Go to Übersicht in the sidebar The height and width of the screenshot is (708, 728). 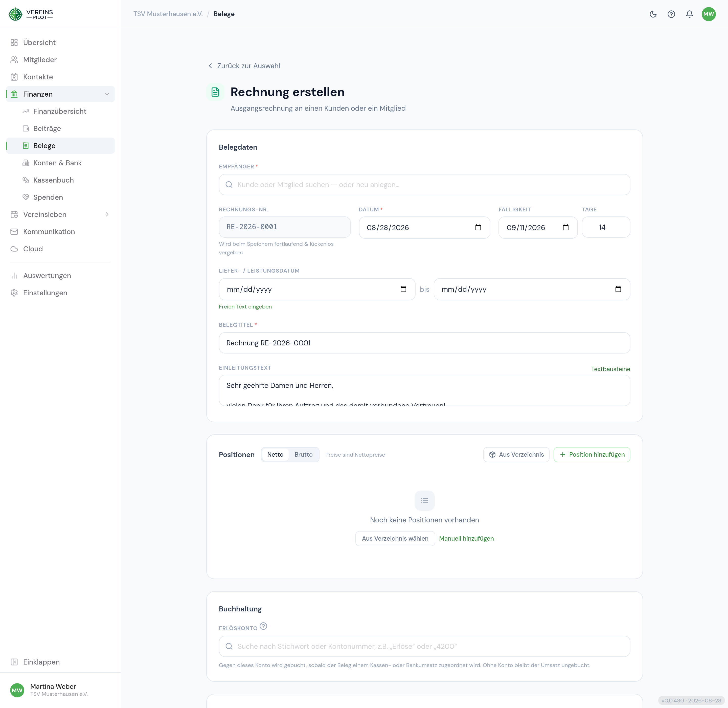60,42
